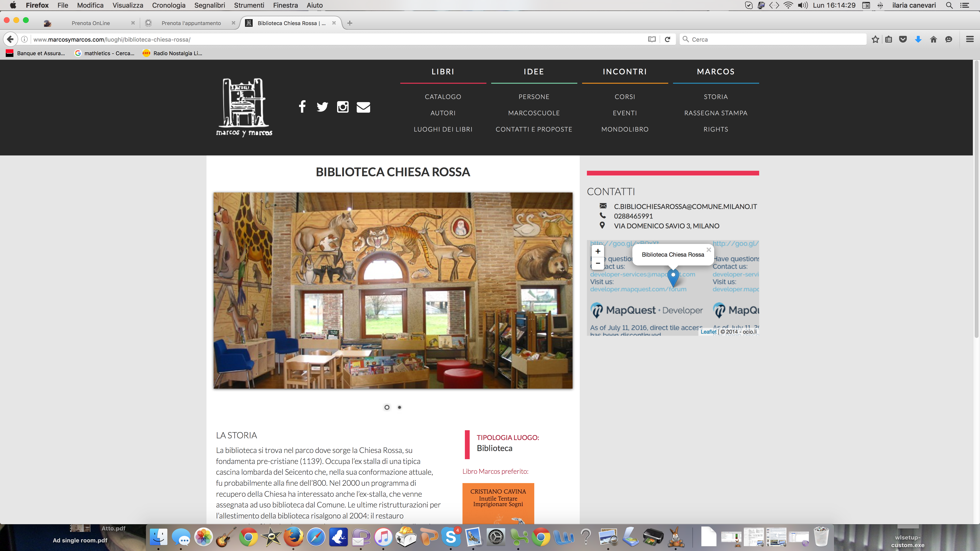The height and width of the screenshot is (551, 980).
Task: Bookmark page with star icon
Action: coord(875,39)
